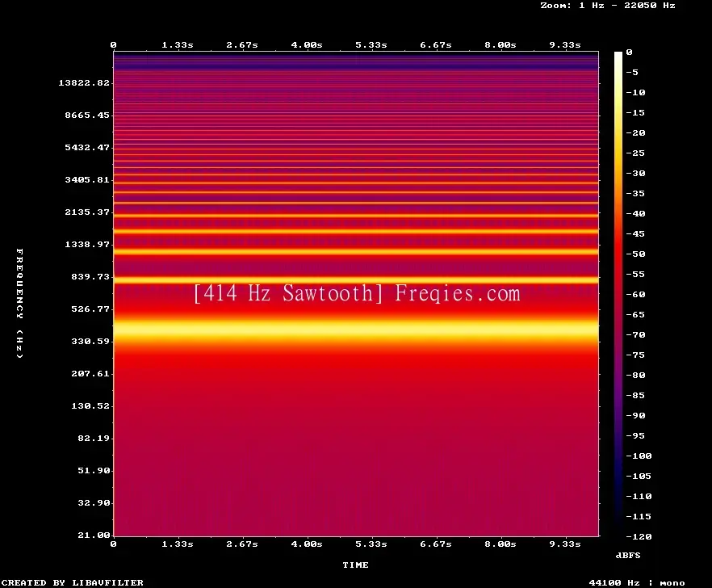
Task: Click the FREQUENCY (Hz) axis title
Action: (x=19, y=304)
